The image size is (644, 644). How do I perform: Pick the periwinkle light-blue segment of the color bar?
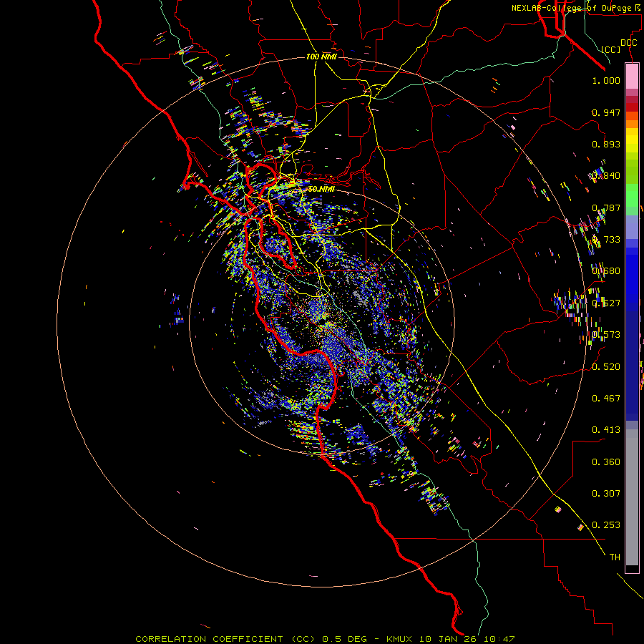coord(632,227)
